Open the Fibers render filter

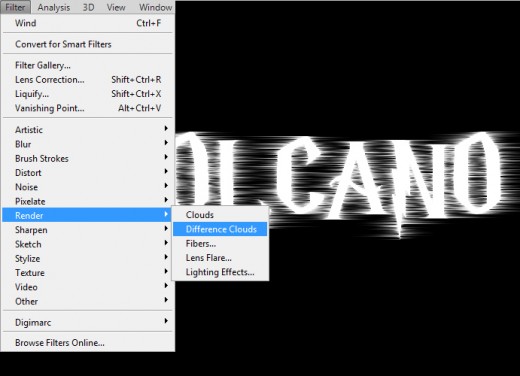point(220,243)
